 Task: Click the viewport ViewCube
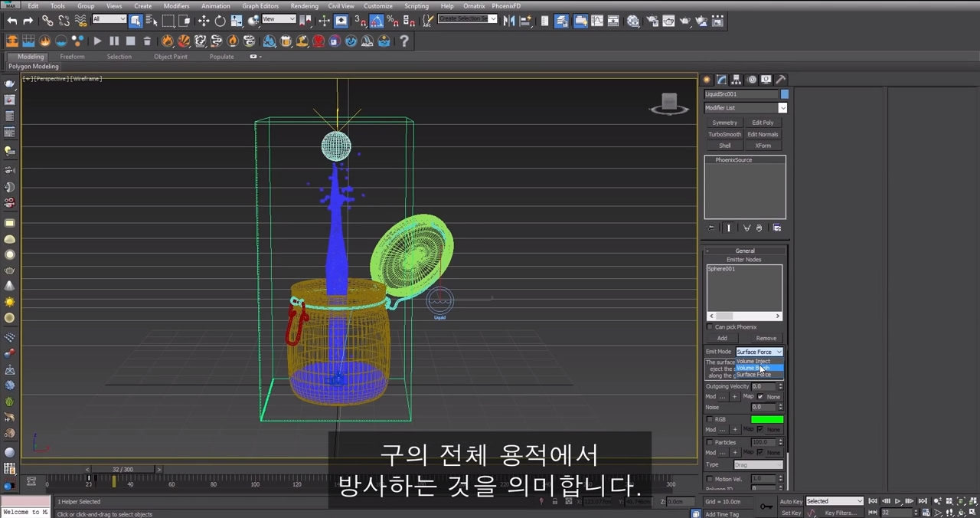tap(668, 103)
